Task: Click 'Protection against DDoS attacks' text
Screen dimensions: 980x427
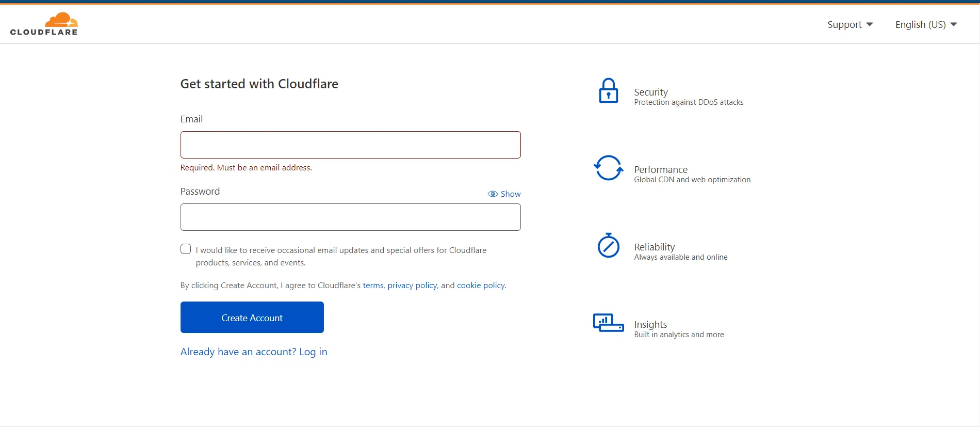Action: 689,102
